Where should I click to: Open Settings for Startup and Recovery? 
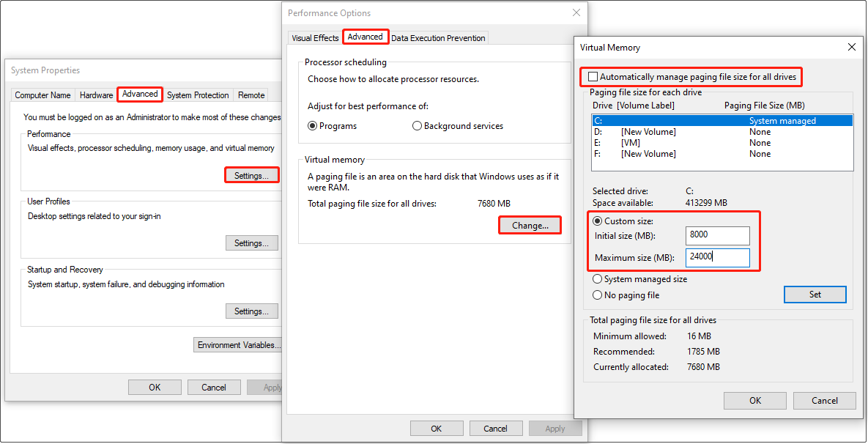(x=252, y=311)
